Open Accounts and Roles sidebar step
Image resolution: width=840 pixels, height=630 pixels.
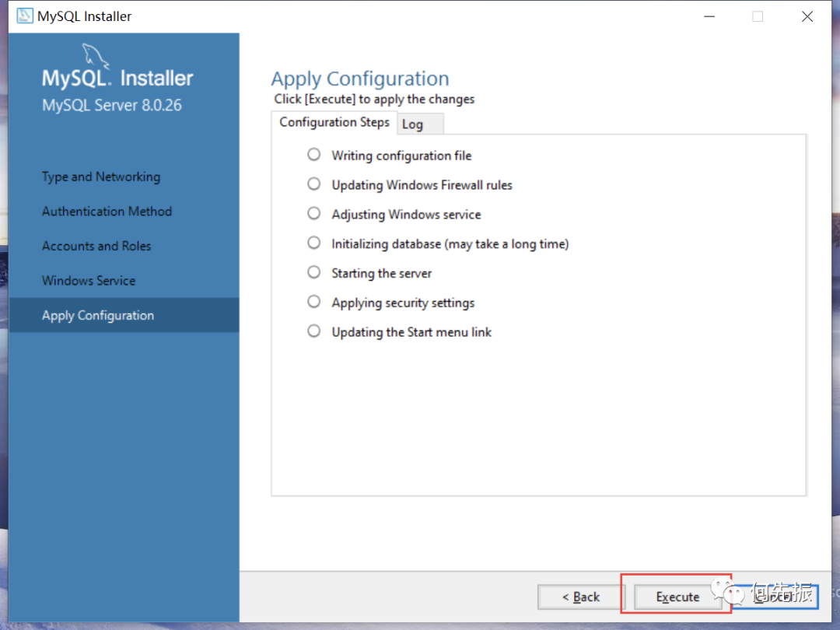[x=96, y=246]
